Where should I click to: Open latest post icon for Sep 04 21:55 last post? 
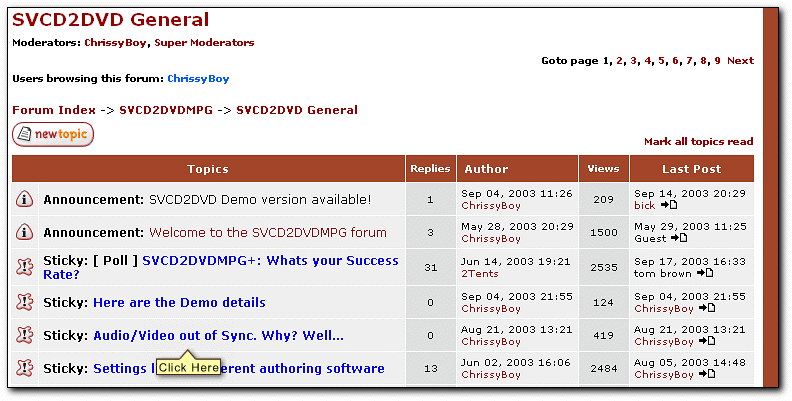[707, 308]
